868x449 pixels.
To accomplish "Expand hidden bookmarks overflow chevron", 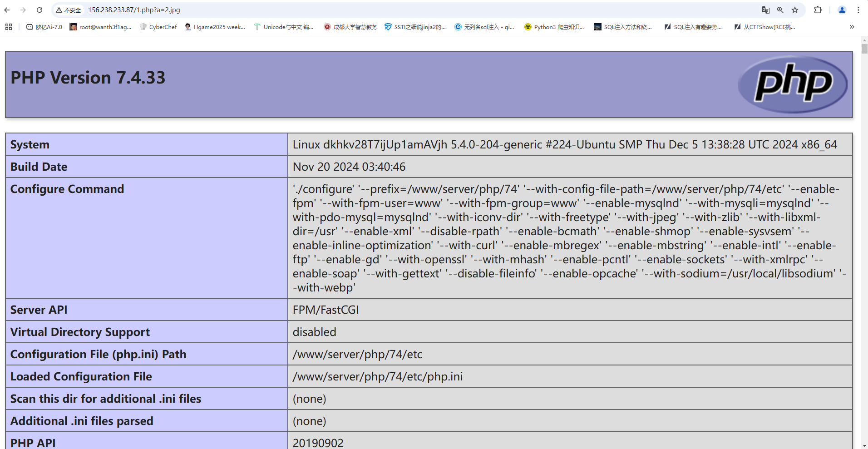I will 852,27.
